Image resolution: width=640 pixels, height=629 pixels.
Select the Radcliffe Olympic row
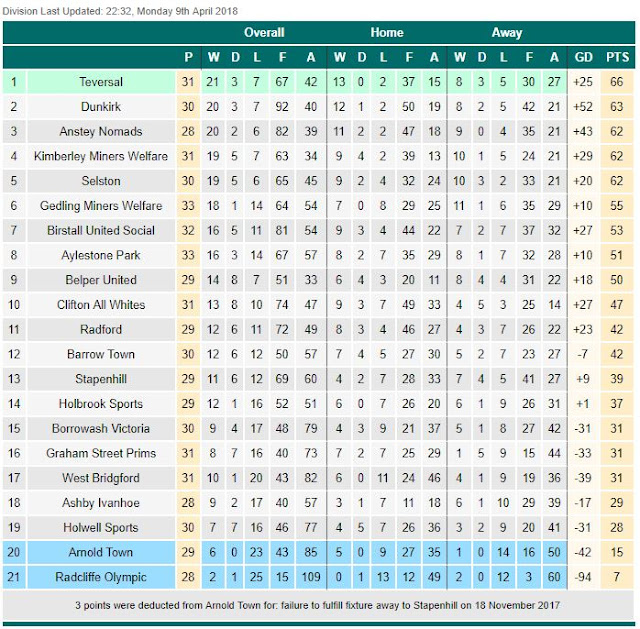click(x=101, y=577)
